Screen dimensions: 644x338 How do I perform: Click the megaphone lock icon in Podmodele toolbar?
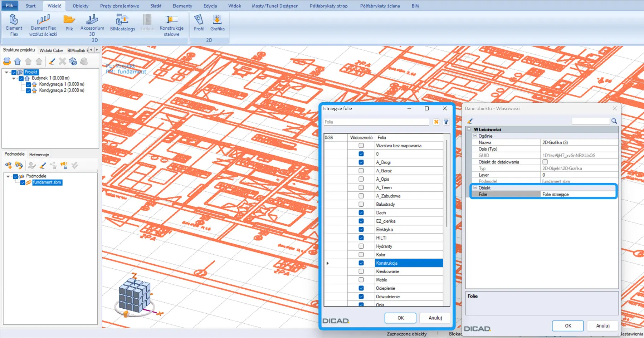(64, 165)
